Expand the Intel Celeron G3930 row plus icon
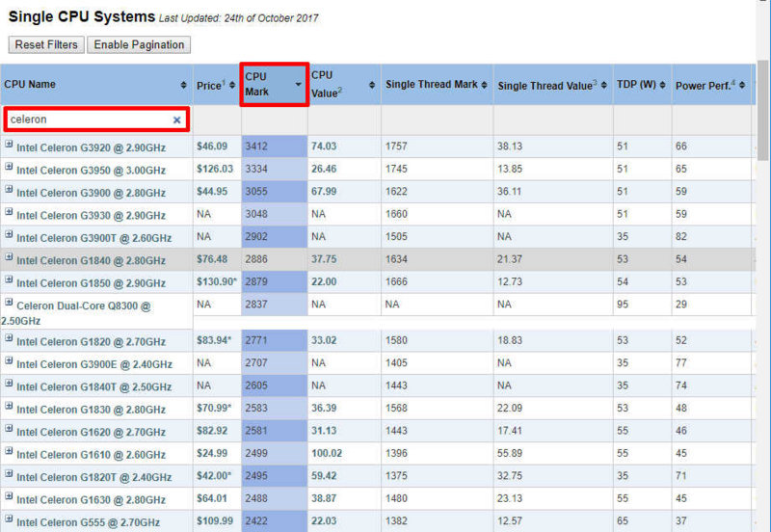771x532 pixels. pos(9,212)
